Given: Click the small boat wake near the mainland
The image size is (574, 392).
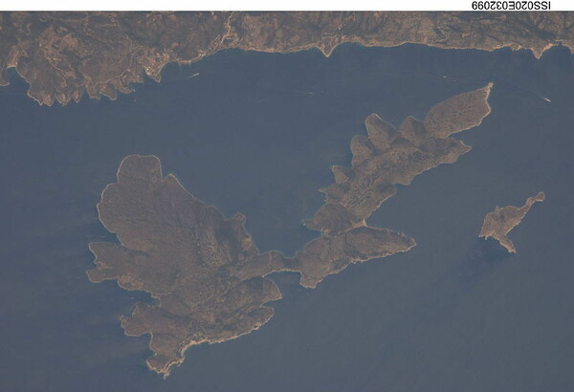Looking at the screenshot, I should click(193, 75).
